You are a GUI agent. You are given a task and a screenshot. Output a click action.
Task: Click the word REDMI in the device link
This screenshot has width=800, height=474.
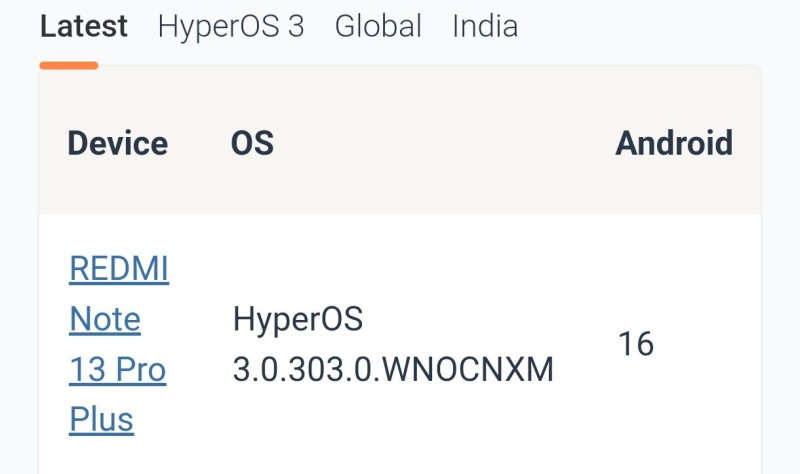pos(119,269)
